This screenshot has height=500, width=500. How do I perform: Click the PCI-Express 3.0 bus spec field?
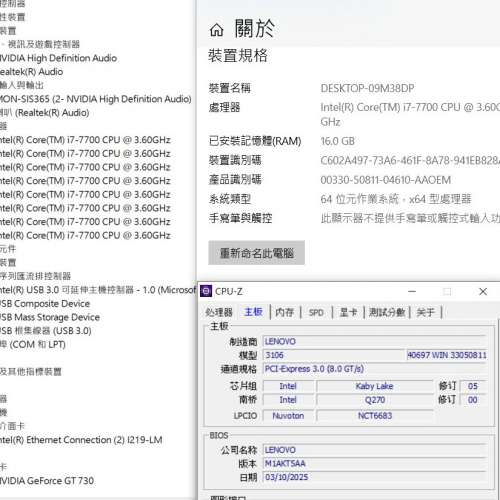click(x=375, y=369)
